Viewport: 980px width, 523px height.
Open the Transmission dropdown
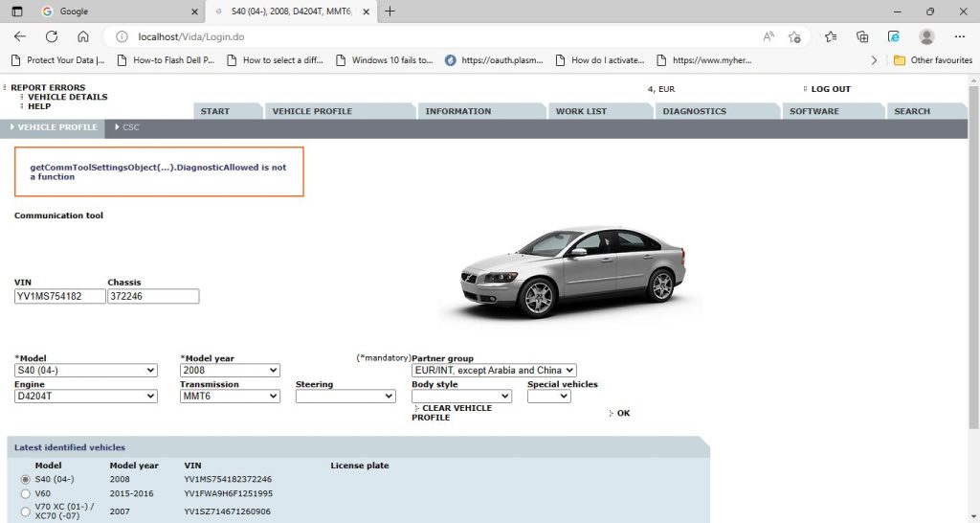tap(230, 396)
